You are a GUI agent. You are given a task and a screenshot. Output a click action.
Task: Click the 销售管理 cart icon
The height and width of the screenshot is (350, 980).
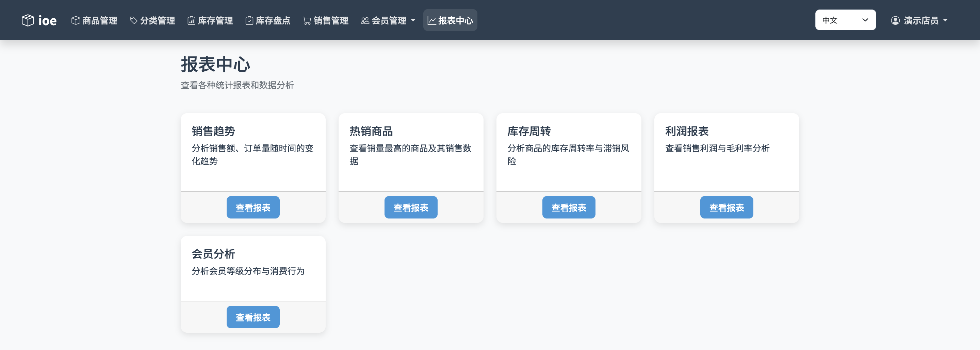(307, 20)
